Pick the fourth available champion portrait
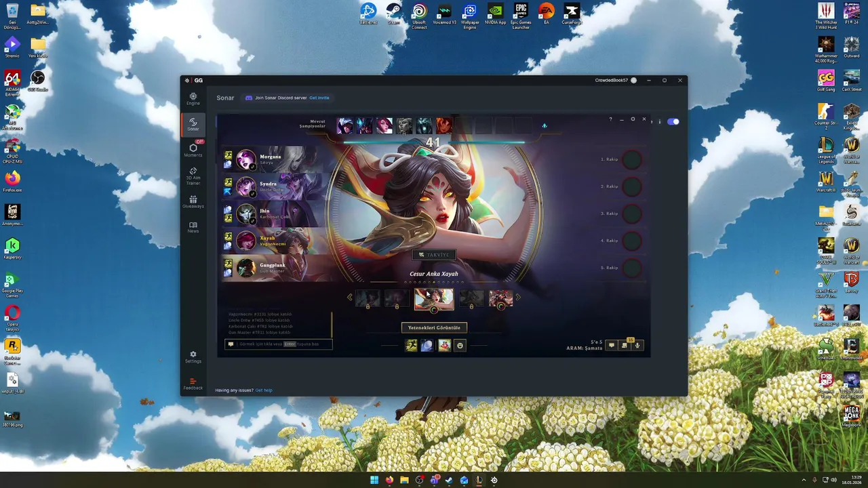 pyautogui.click(x=404, y=125)
